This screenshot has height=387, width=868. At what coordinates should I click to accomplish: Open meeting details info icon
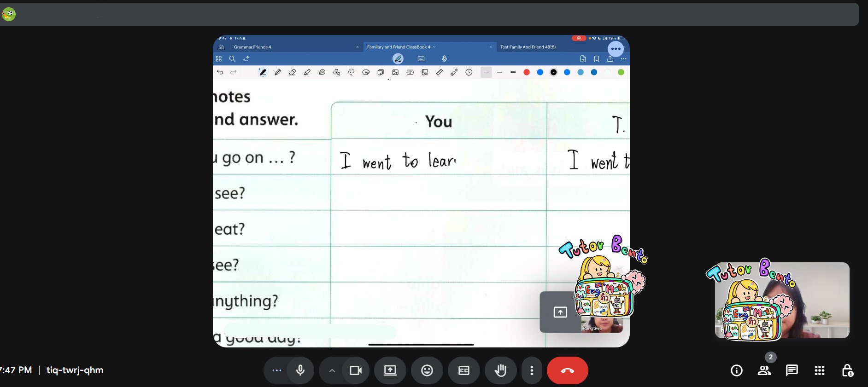pos(736,370)
